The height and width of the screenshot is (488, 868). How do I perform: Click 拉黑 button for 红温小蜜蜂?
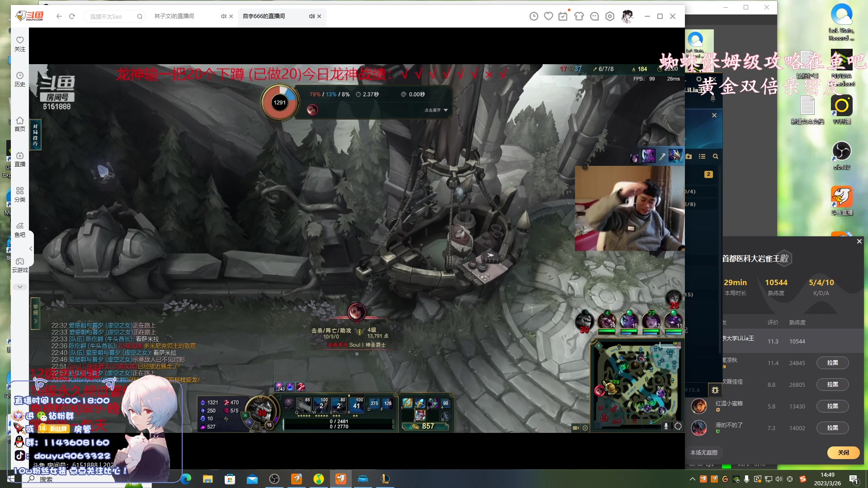(x=832, y=406)
